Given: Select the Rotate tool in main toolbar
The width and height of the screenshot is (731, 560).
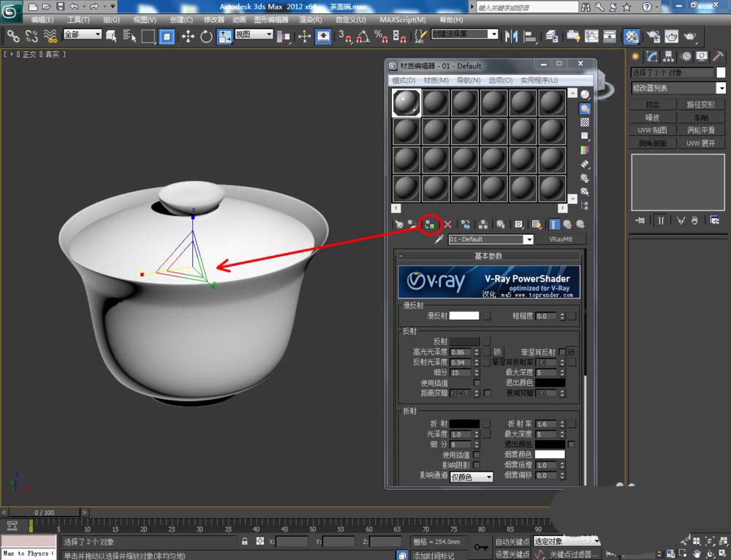Looking at the screenshot, I should pyautogui.click(x=206, y=37).
